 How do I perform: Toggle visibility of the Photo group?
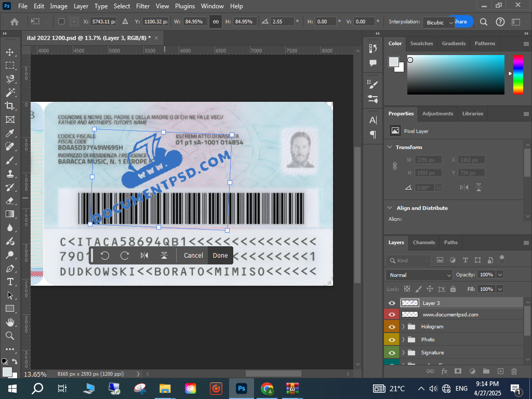click(x=392, y=340)
